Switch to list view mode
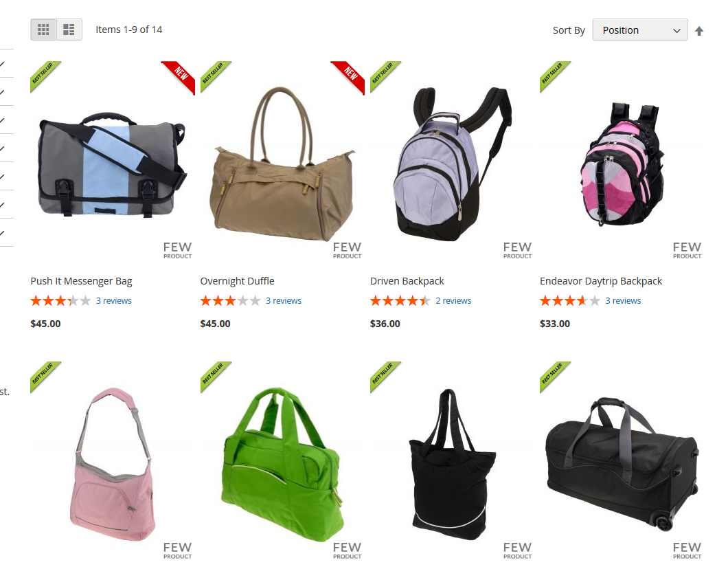The image size is (728, 569). [x=69, y=30]
